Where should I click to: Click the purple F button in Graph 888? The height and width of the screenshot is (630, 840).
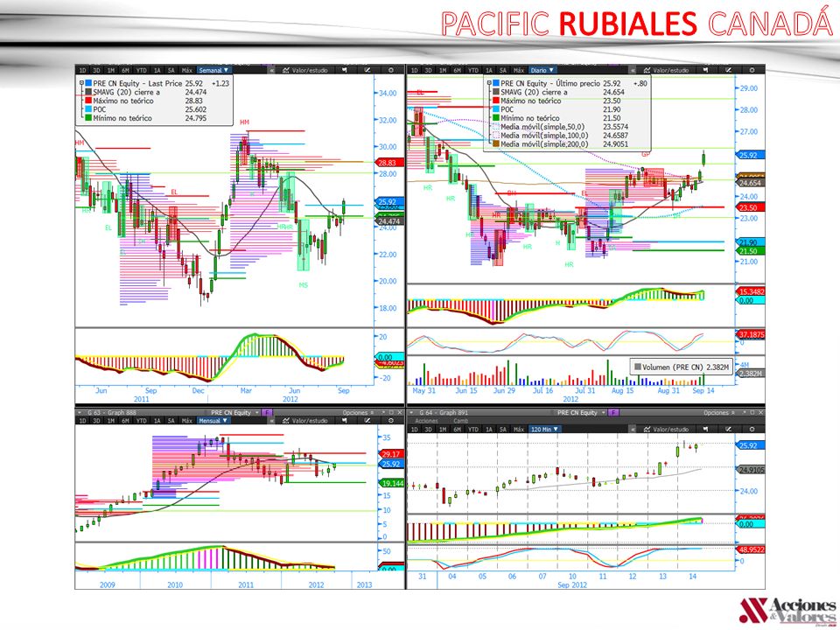click(267, 412)
